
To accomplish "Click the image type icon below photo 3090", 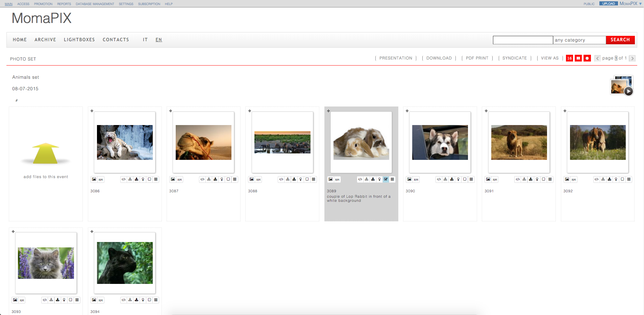I will click(x=409, y=179).
